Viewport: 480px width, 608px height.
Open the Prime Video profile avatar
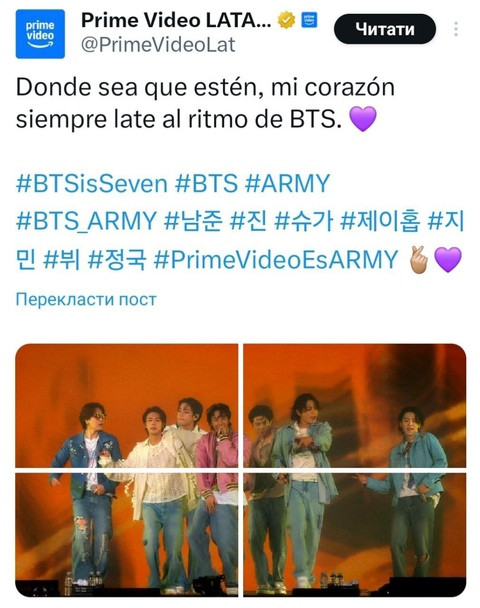40,34
